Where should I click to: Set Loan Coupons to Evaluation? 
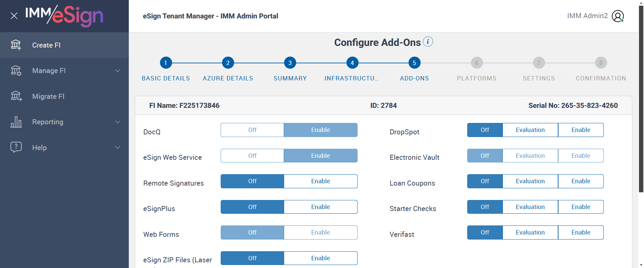(x=530, y=181)
